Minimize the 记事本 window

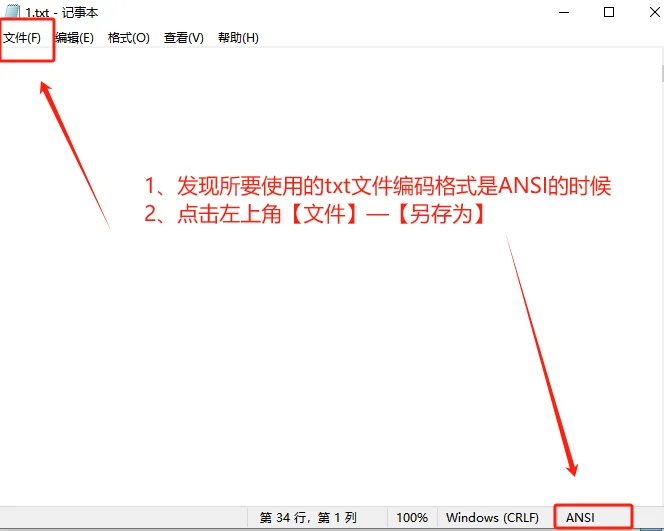click(564, 12)
